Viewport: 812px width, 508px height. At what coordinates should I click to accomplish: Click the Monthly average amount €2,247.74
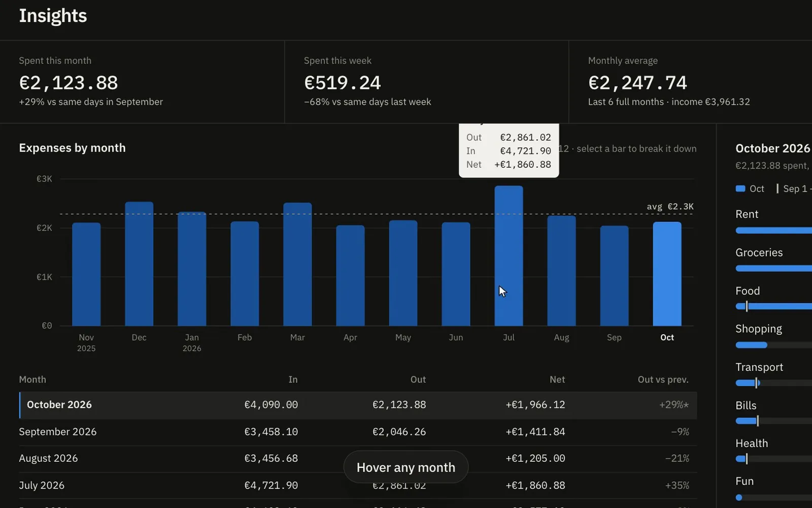[x=637, y=82]
